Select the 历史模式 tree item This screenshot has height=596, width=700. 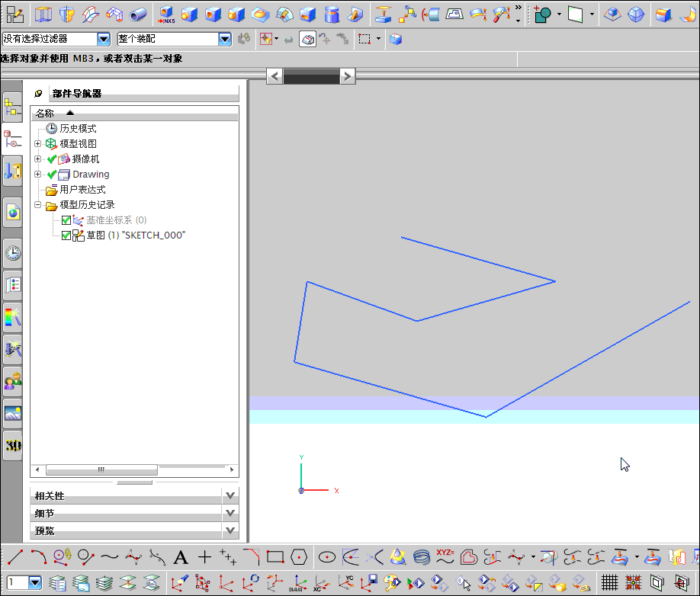pos(78,129)
